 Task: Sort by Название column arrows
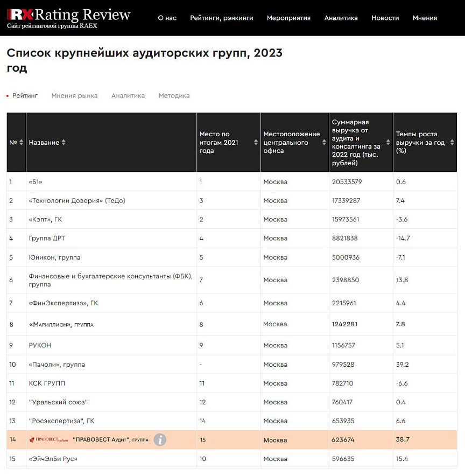[64, 143]
